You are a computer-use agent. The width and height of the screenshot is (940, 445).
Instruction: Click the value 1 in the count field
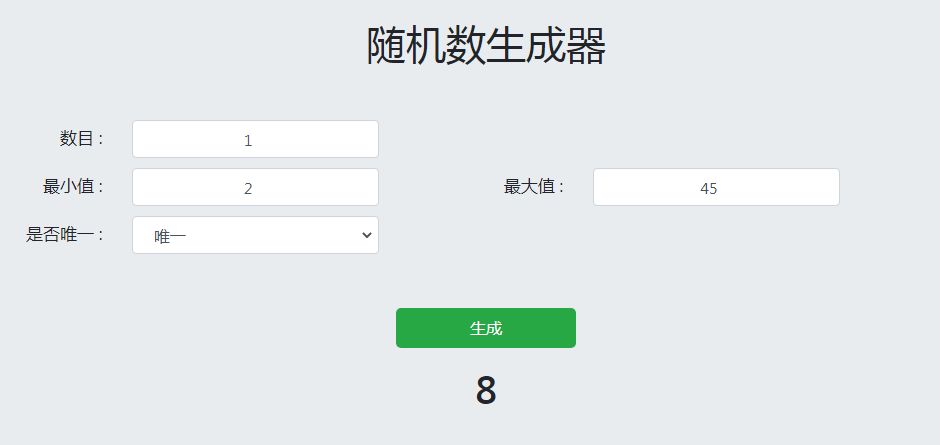point(248,140)
